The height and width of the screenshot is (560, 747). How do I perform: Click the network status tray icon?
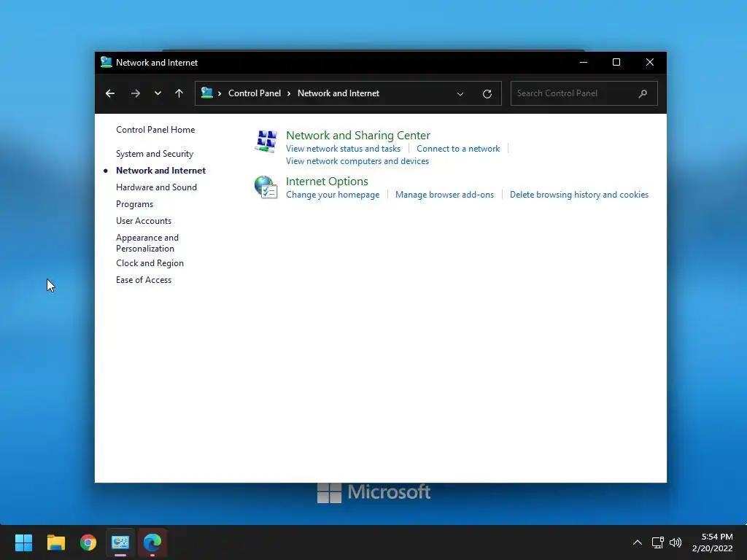pos(658,542)
